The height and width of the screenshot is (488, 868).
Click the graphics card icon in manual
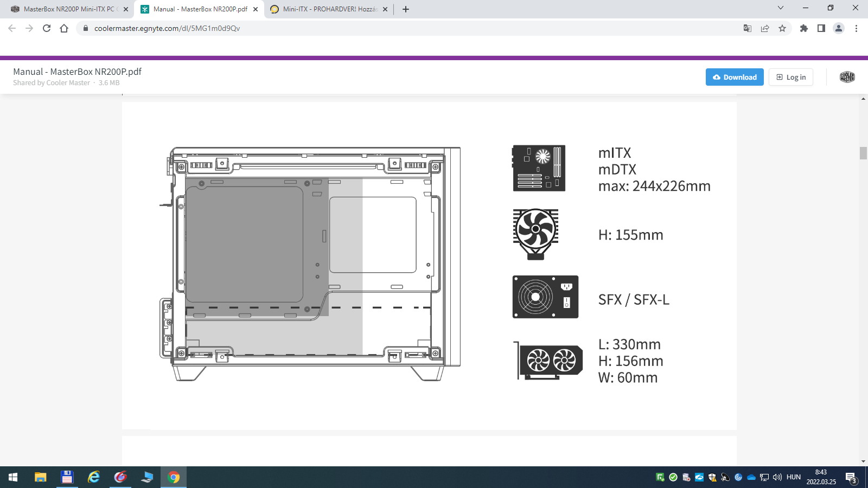(x=548, y=360)
